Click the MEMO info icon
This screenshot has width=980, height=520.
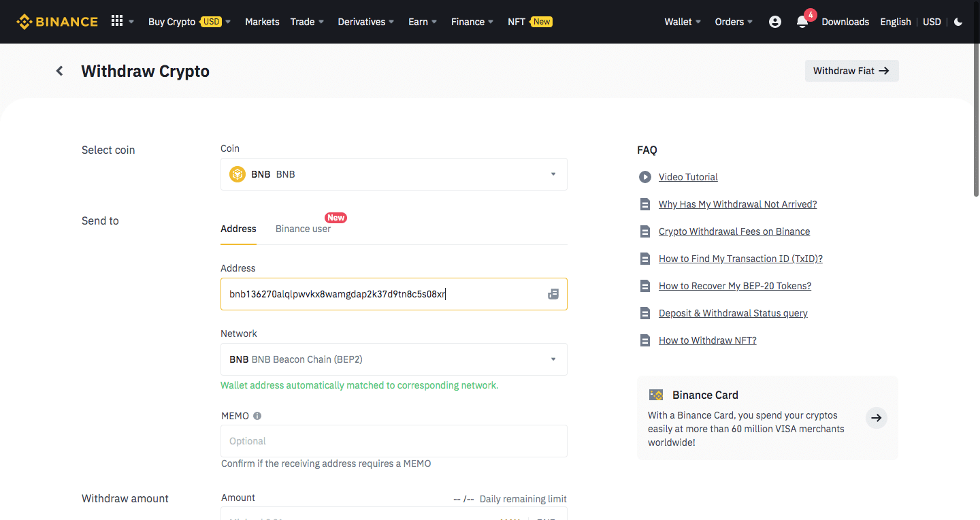pyautogui.click(x=257, y=416)
